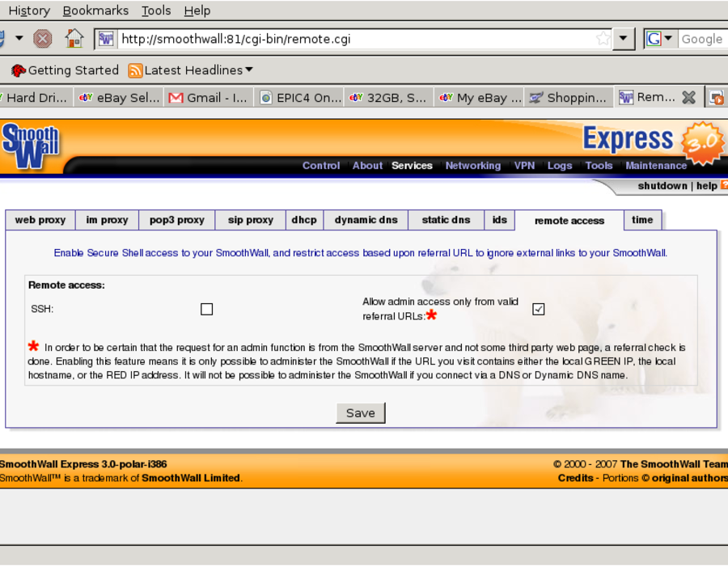The image size is (728, 566).
Task: Open the About section
Action: (x=367, y=166)
